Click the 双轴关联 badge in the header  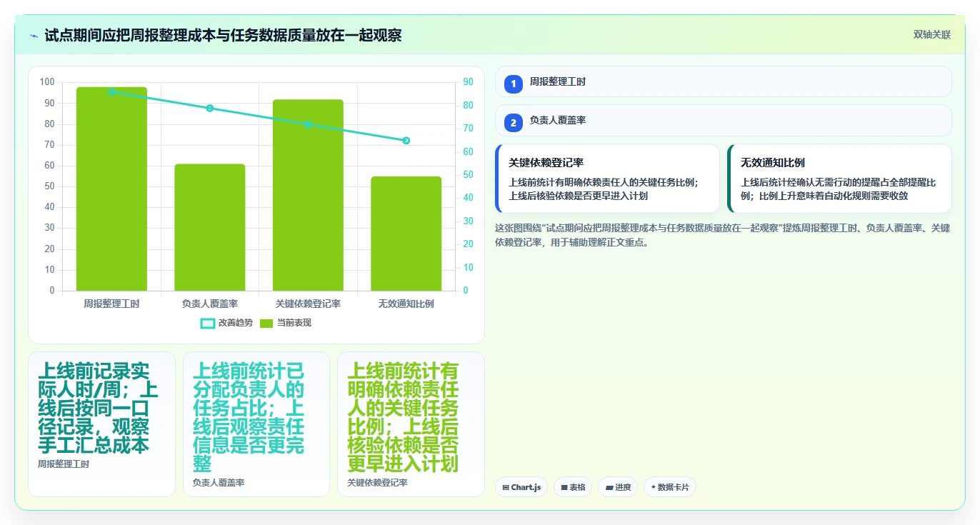tap(931, 34)
